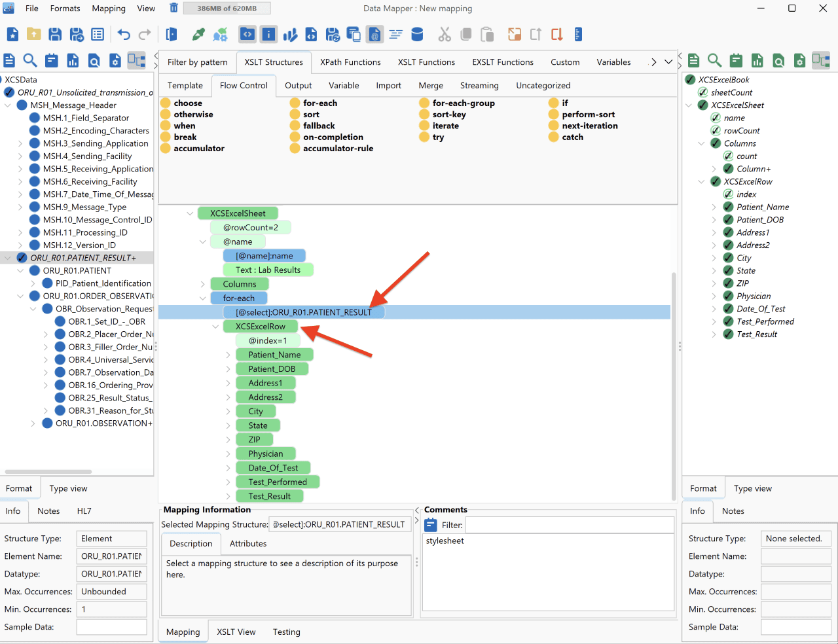Expand ORU_R01.OBSERVATION+ in source tree

point(33,423)
